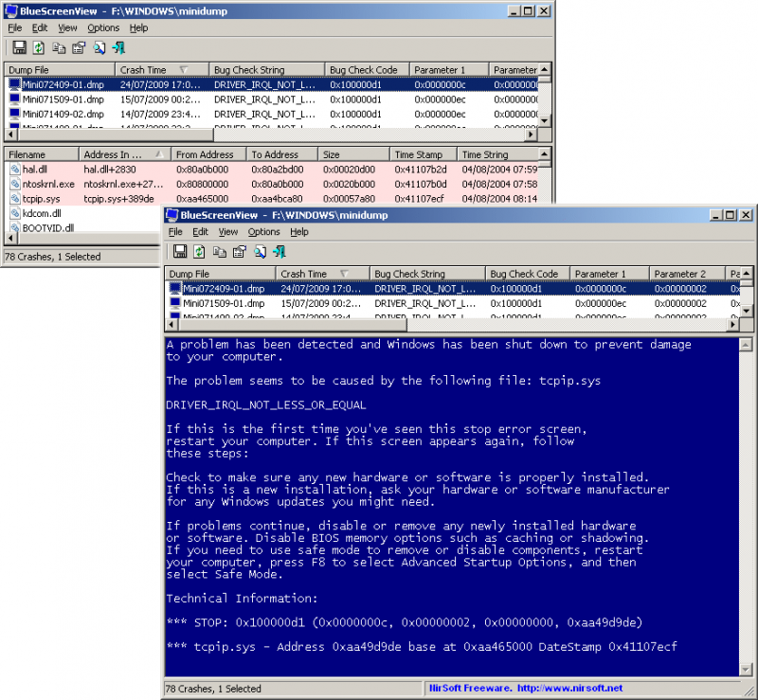Click Save icon in the front window toolbar
Viewport: 758px width, 700px height.
point(180,251)
